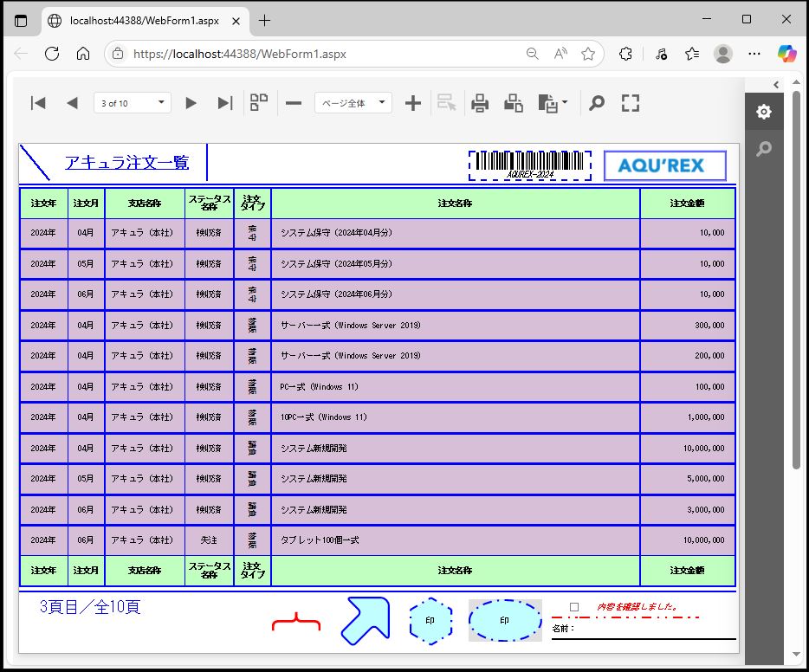Click the previous page arrow
Screen dimensions: 809x672
click(72, 103)
